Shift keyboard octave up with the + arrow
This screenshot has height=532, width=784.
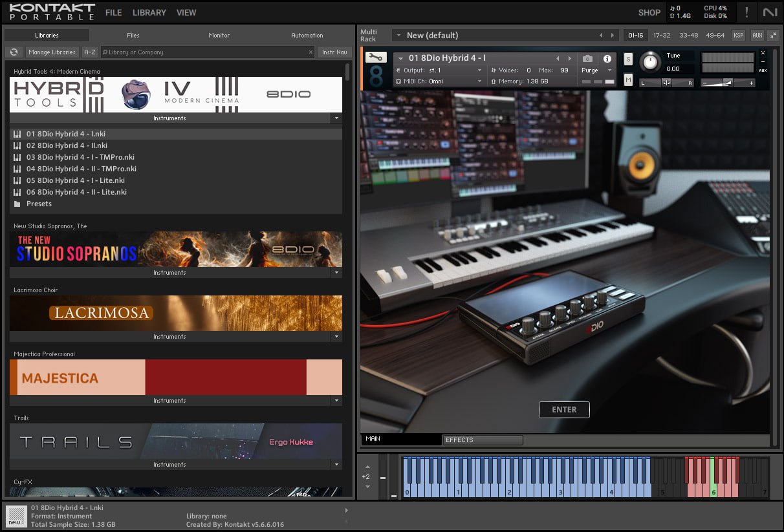tap(367, 467)
